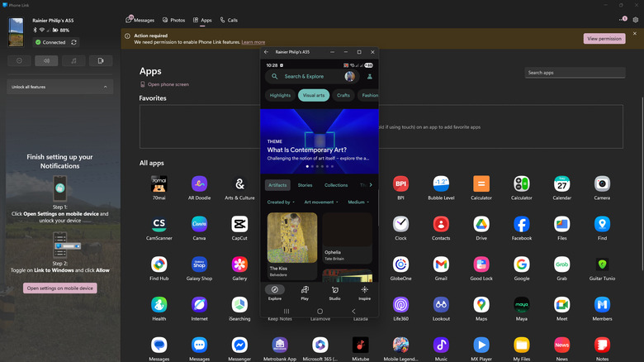Dismiss the Action required banner
This screenshot has width=644, height=362.
pyautogui.click(x=635, y=34)
